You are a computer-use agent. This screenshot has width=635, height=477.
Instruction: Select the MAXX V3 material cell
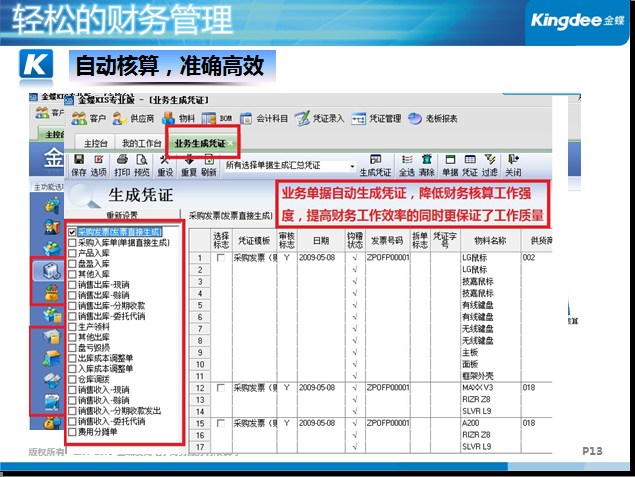click(x=490, y=388)
